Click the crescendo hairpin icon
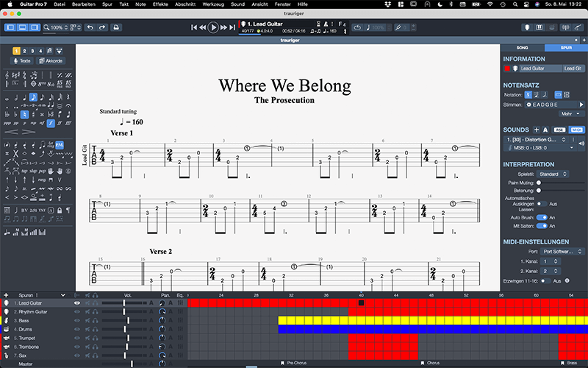588x368 pixels. pos(11,132)
